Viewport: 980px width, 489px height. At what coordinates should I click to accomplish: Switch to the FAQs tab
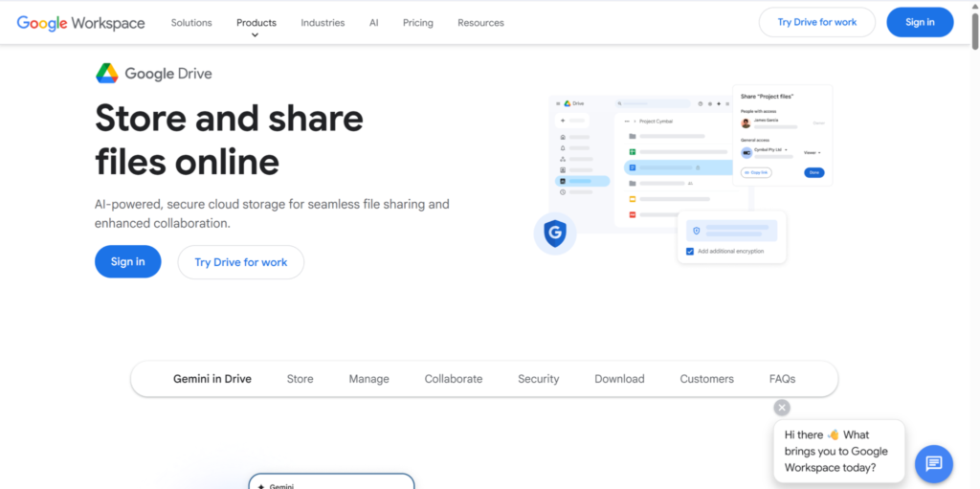pyautogui.click(x=783, y=379)
